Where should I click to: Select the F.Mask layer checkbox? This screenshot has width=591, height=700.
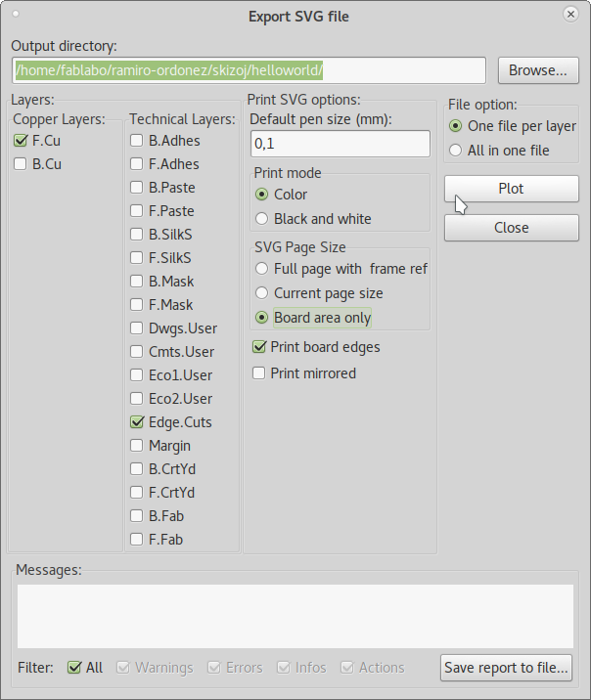(x=136, y=304)
